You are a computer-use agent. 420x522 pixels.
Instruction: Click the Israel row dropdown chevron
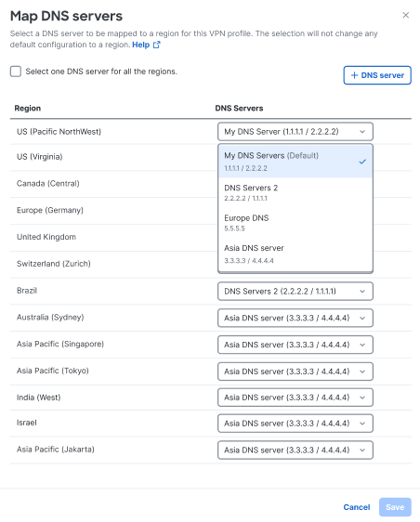coord(362,424)
